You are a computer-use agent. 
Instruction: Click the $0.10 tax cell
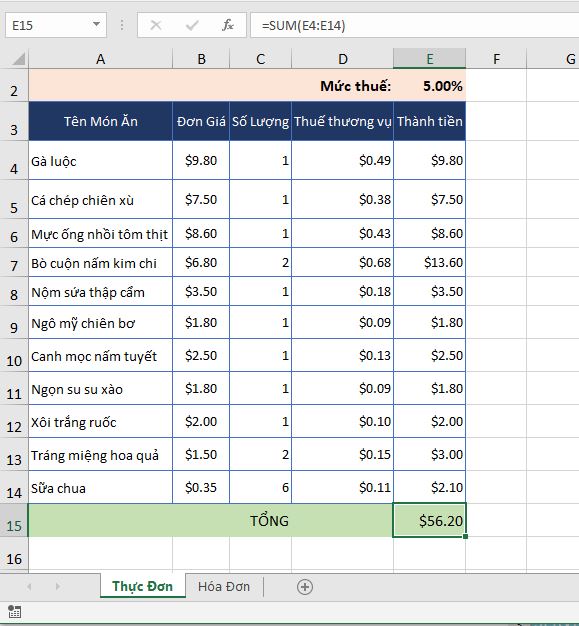pos(343,422)
